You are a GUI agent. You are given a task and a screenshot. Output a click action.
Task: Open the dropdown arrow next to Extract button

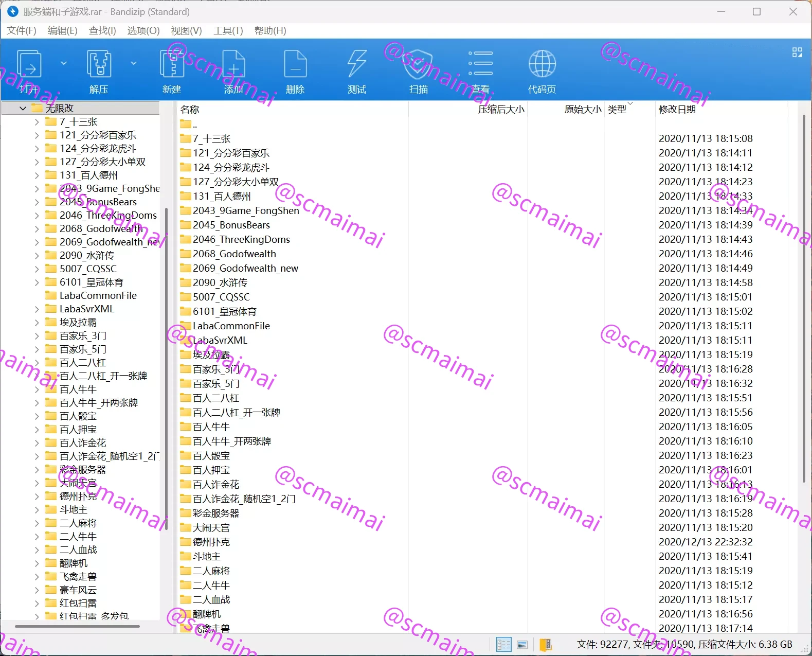tap(134, 63)
